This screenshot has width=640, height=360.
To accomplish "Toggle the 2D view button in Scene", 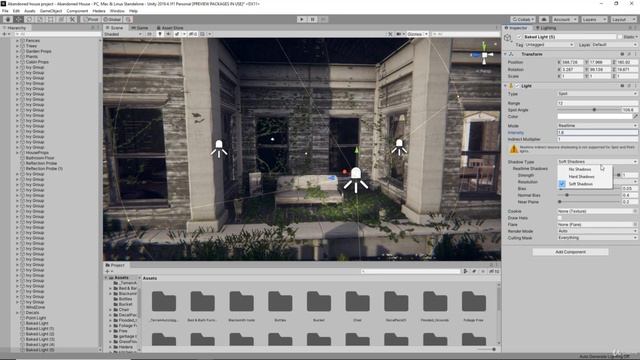I will tap(149, 34).
